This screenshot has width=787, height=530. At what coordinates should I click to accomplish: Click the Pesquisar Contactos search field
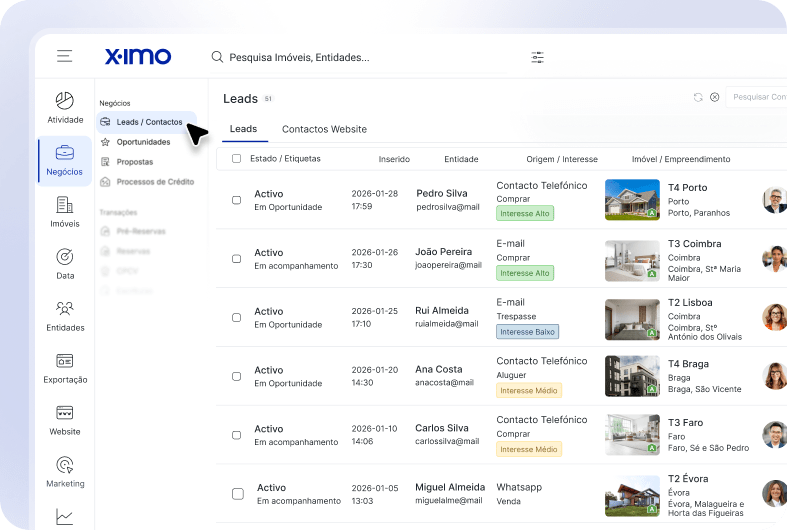pos(756,97)
